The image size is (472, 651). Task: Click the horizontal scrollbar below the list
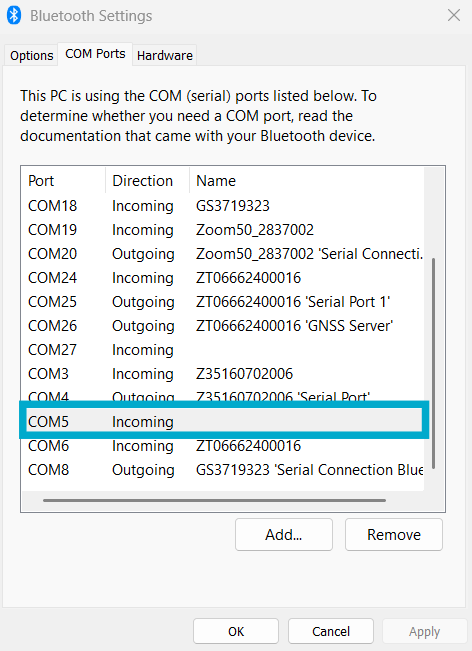coord(214,500)
